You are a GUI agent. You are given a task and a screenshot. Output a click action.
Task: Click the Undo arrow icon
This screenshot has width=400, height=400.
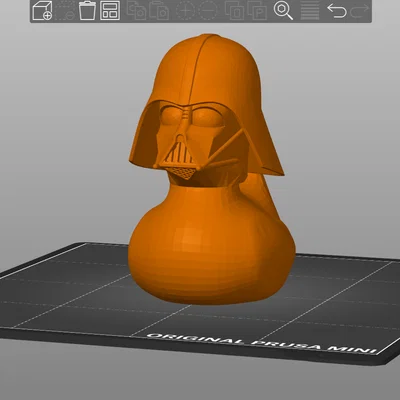pyautogui.click(x=337, y=11)
